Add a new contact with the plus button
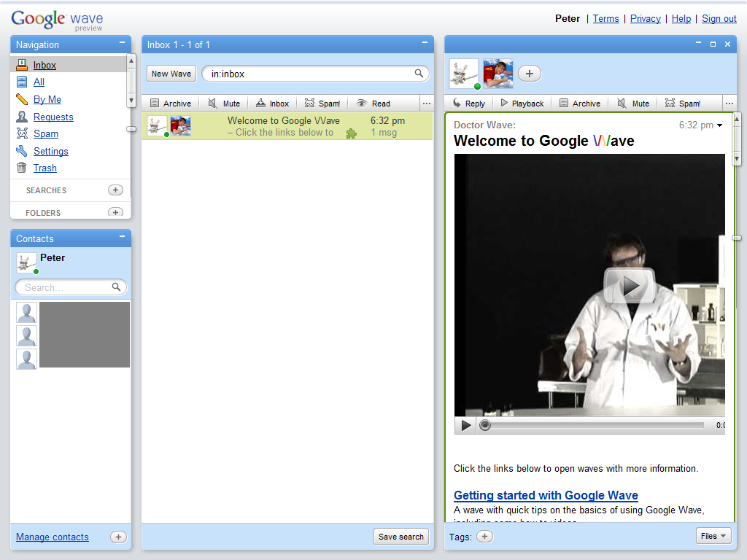The image size is (747, 560). click(x=118, y=537)
